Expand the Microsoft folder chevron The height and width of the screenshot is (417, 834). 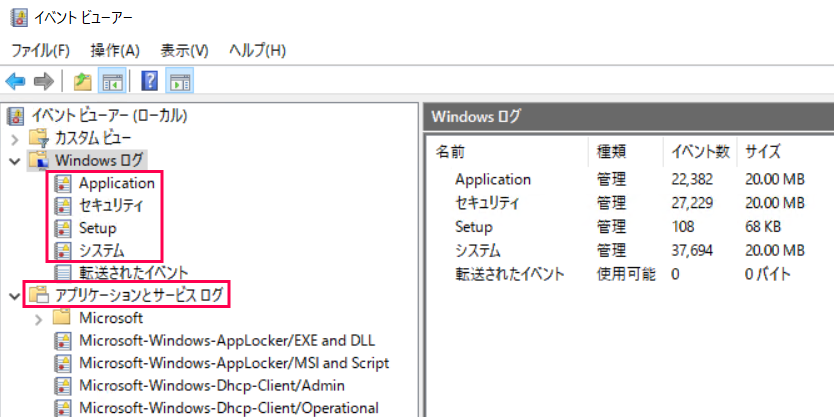pos(39,319)
